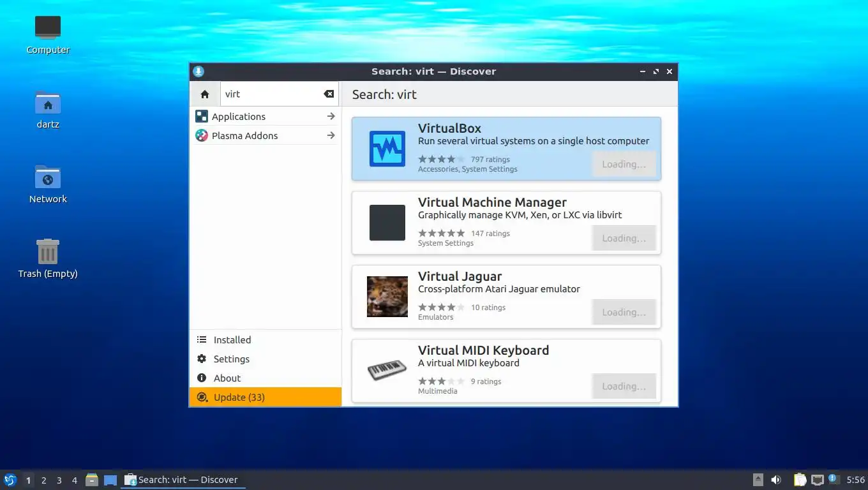Click the Virtual MIDI Keyboard app icon
Image resolution: width=868 pixels, height=490 pixels.
click(x=387, y=371)
